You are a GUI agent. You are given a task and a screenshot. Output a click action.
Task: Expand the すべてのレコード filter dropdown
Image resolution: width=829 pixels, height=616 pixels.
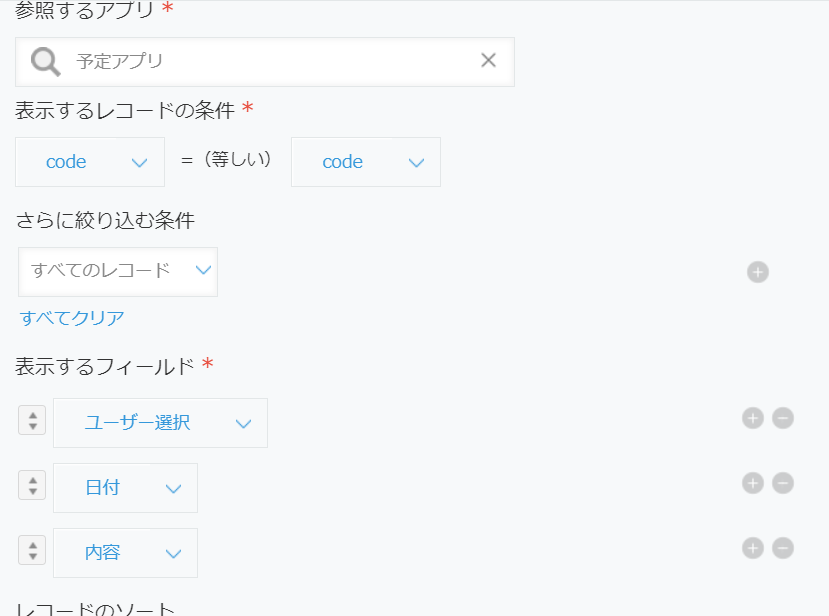pos(117,271)
